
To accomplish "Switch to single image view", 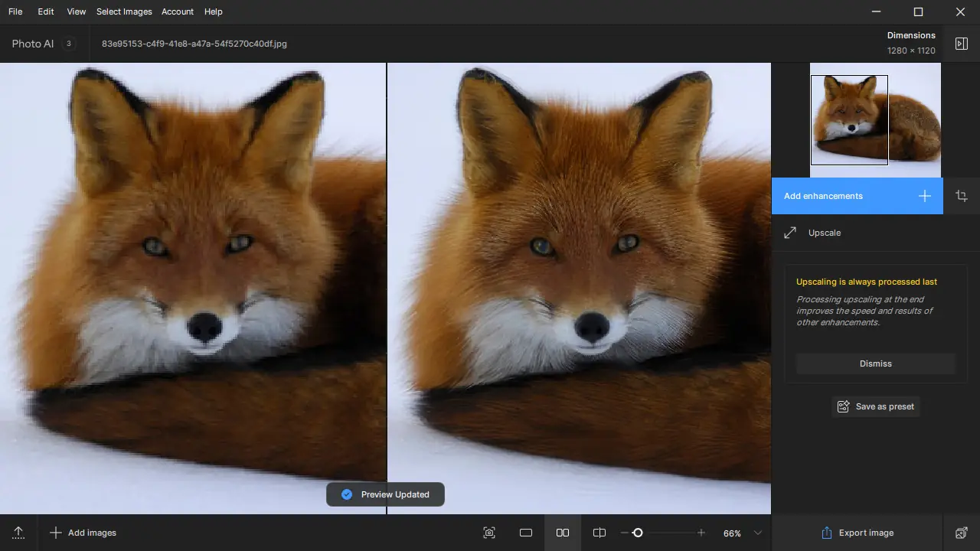I will click(526, 533).
